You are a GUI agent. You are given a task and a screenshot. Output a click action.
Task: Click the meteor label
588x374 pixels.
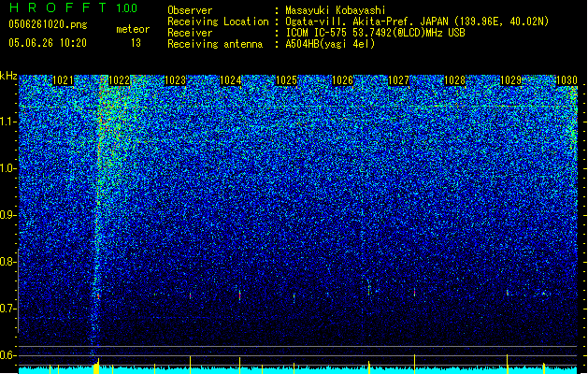133,29
